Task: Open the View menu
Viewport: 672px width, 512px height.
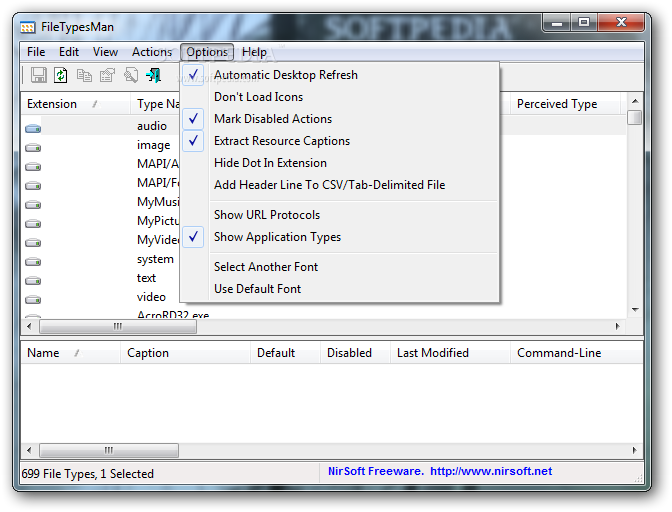Action: point(105,52)
